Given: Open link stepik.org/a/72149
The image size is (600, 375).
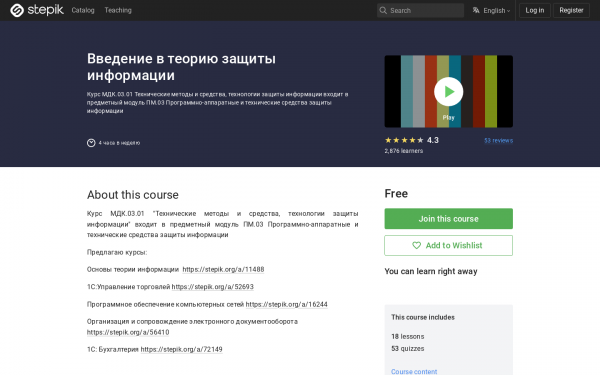Looking at the screenshot, I should pos(181,349).
